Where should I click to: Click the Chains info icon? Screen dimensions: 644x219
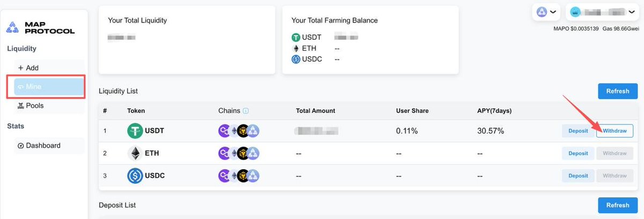pos(246,111)
